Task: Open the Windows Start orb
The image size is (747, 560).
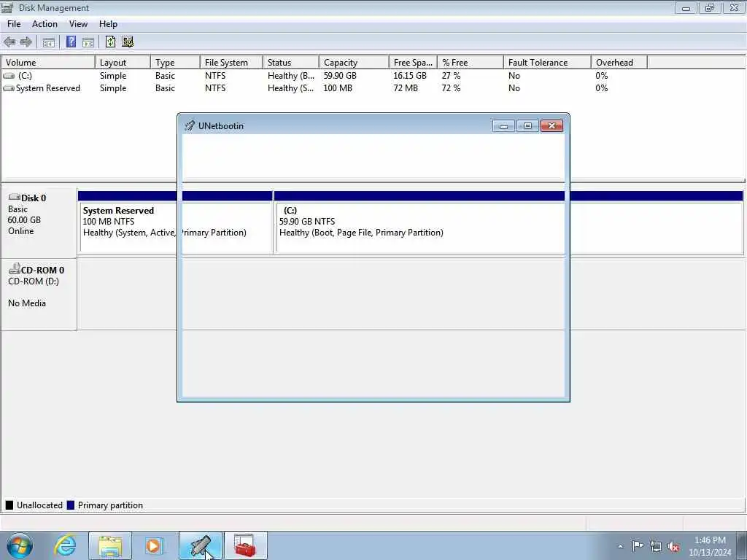Action: [20, 545]
